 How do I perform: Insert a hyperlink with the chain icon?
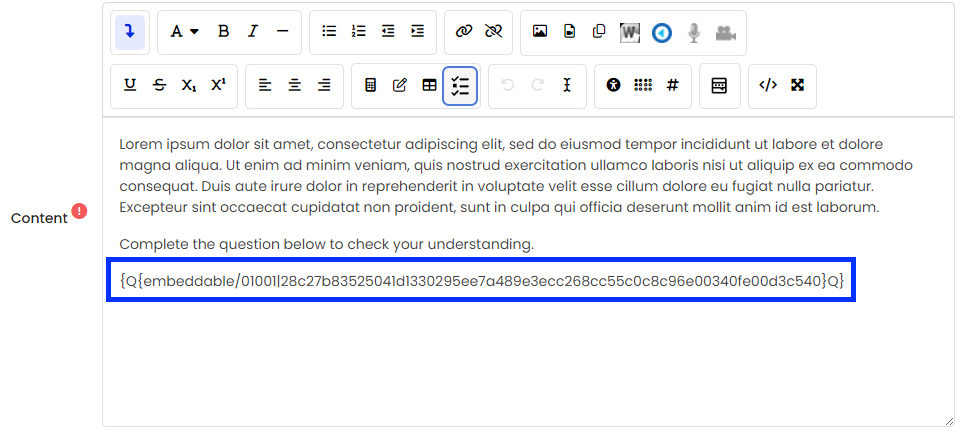point(464,32)
